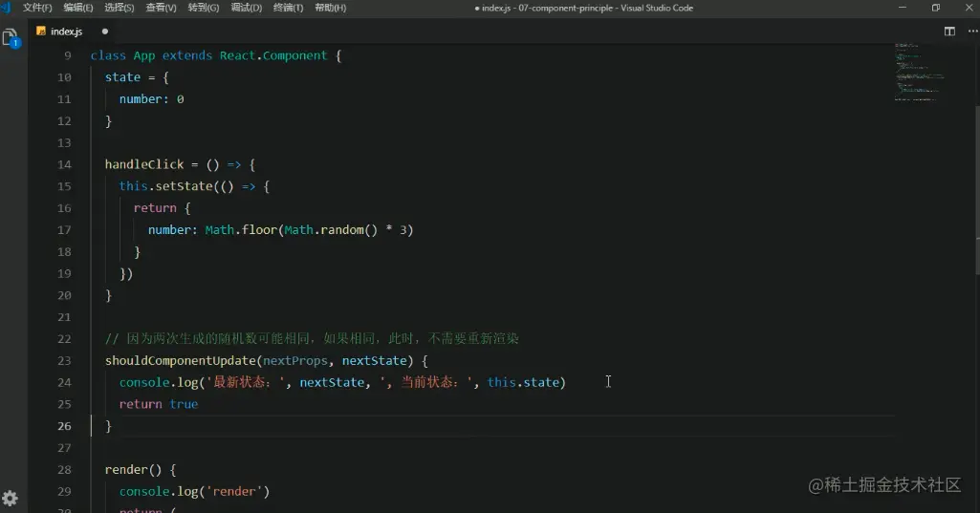Screen dimensions: 980x513
Task: Click line number 28 in gutter
Action: pos(64,470)
